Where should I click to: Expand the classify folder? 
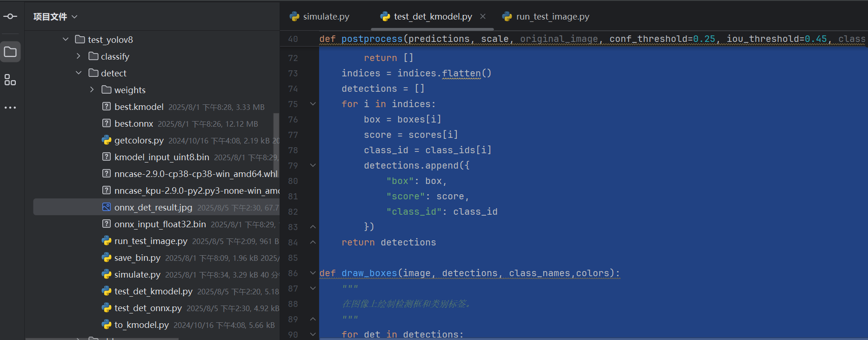[x=79, y=56]
